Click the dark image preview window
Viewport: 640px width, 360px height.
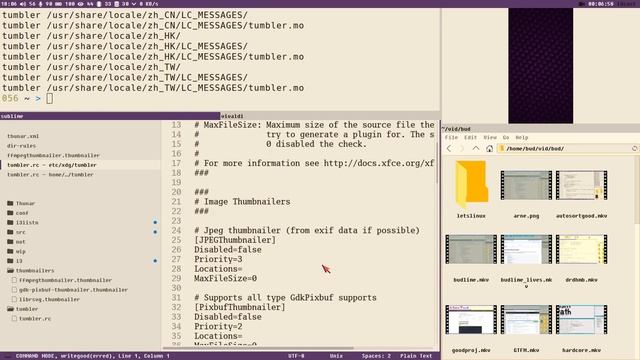click(x=540, y=66)
